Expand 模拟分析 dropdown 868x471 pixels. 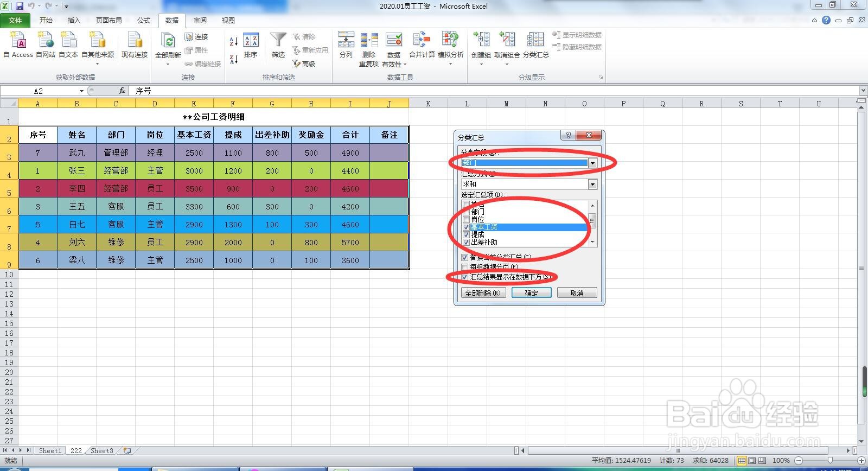[x=450, y=64]
